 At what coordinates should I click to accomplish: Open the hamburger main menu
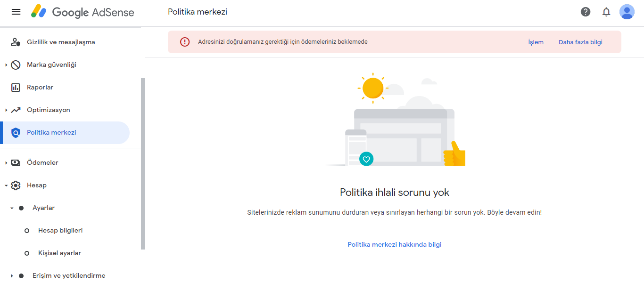click(16, 12)
